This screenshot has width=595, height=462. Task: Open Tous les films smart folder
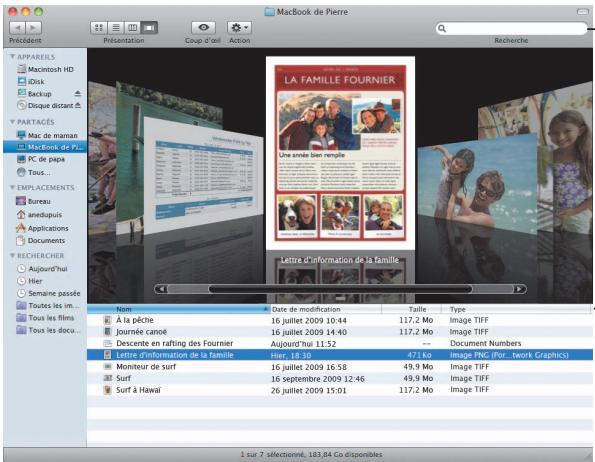pyautogui.click(x=45, y=317)
